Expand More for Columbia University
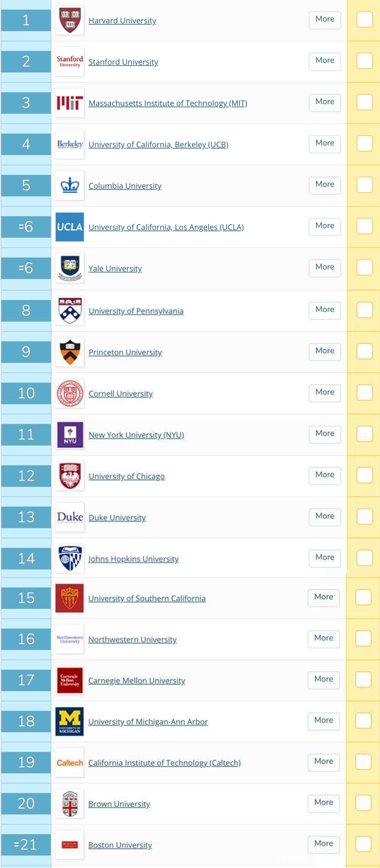Viewport: 380px width, 868px height. tap(325, 185)
